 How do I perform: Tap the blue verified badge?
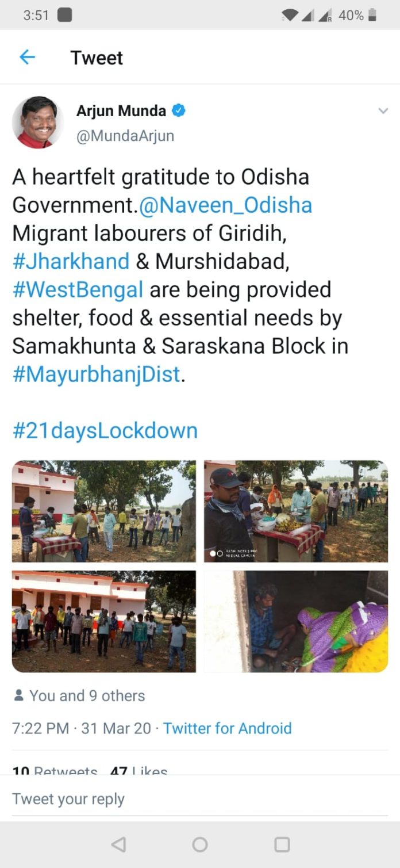(179, 111)
